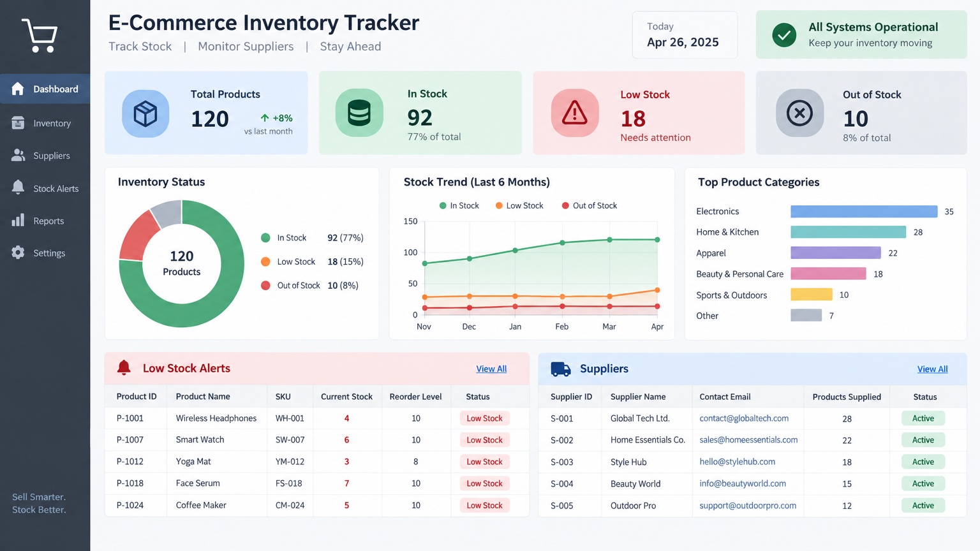Click the green checkmark systems status icon
The image size is (980, 551).
pyautogui.click(x=784, y=34)
